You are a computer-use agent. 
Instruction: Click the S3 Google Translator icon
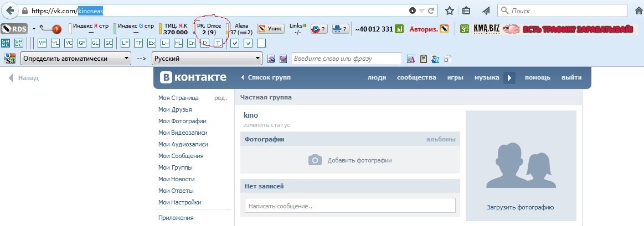point(10,59)
